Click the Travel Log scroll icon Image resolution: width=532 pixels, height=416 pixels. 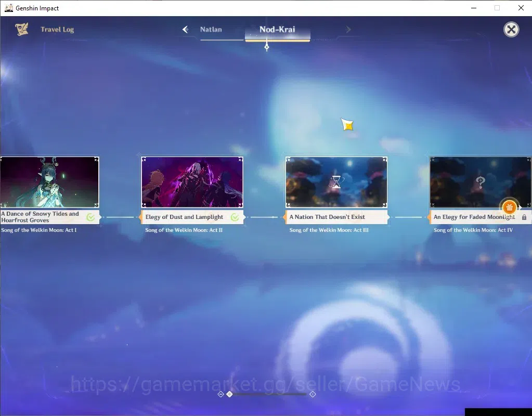coord(22,29)
